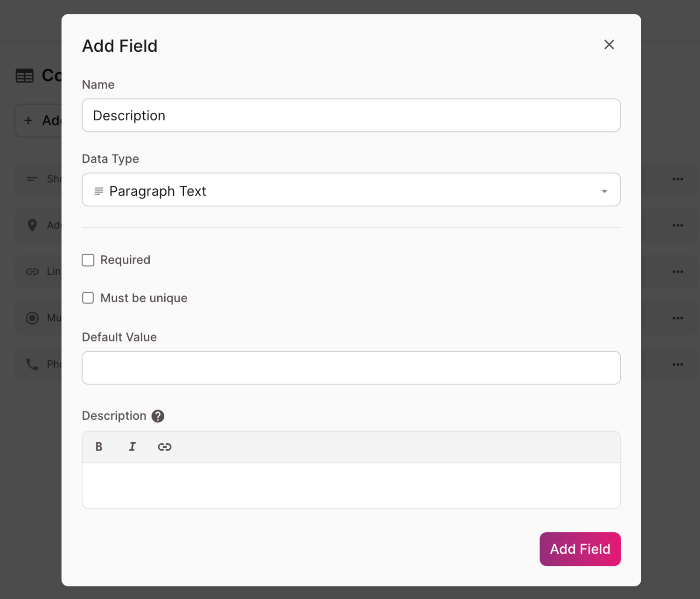Check the Must be unique option
The width and height of the screenshot is (700, 599).
click(x=88, y=298)
